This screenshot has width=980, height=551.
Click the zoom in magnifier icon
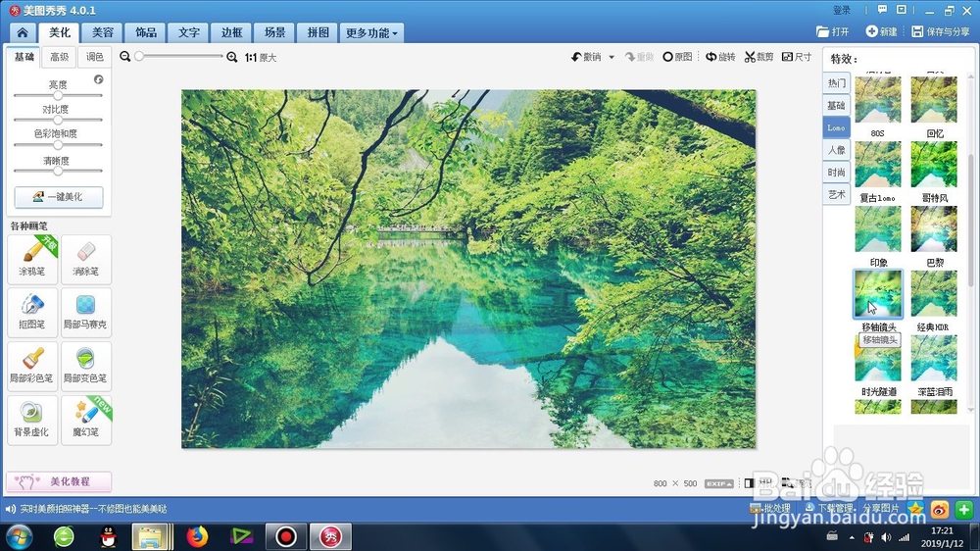[x=232, y=57]
